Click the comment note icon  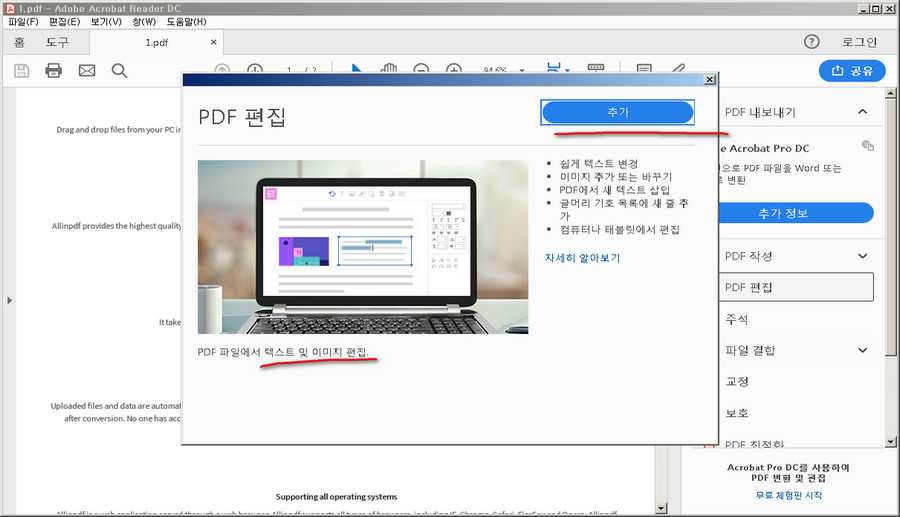[644, 69]
